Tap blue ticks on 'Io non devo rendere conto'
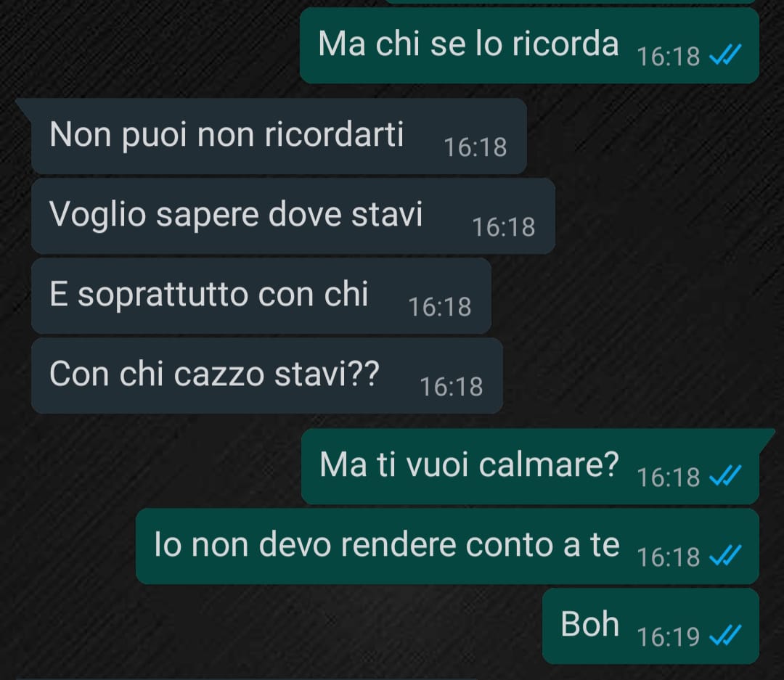 725,555
